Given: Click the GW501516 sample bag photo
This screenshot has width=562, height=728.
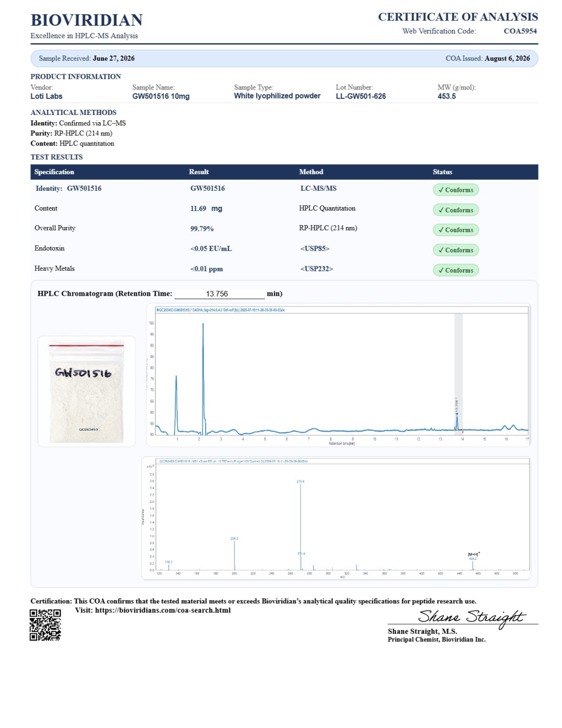Looking at the screenshot, I should [x=87, y=391].
